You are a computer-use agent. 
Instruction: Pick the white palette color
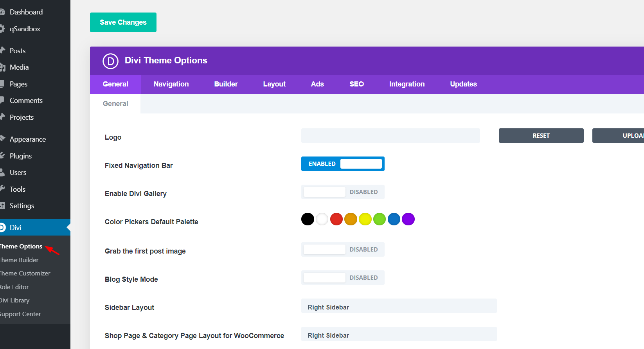322,219
